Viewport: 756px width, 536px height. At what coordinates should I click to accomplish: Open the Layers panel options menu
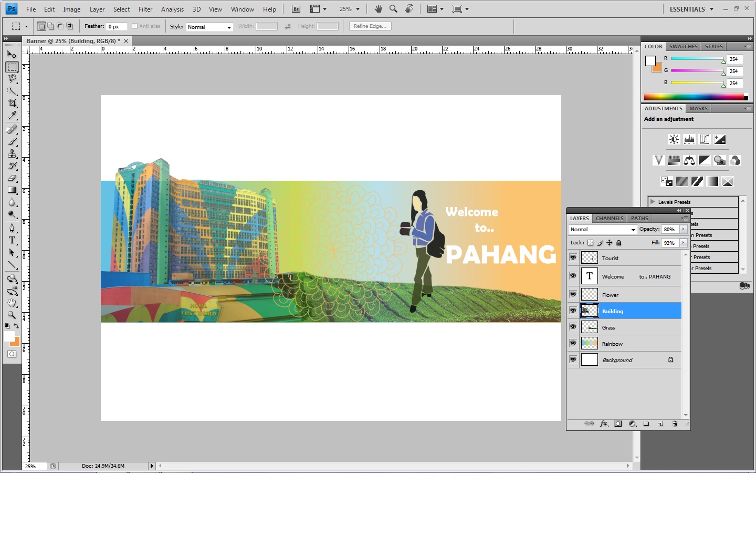click(x=685, y=218)
